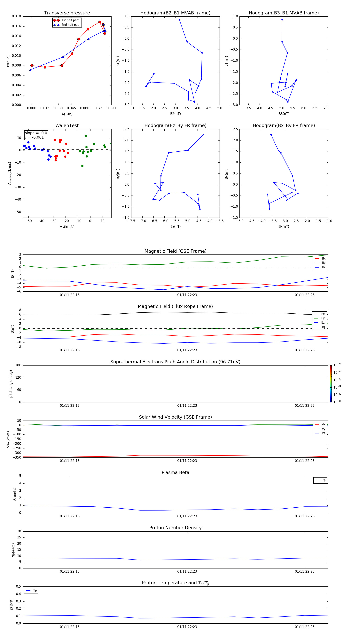Click By(nT) y-axis label of Bz_By hodogram
The width and height of the screenshot is (351, 644).
click(x=118, y=173)
